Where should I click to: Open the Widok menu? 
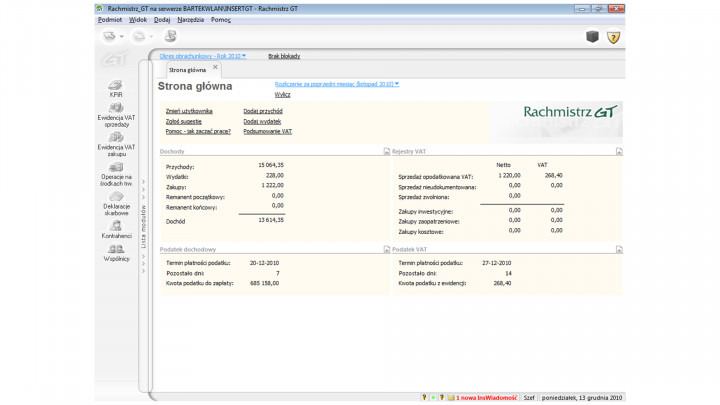138,20
